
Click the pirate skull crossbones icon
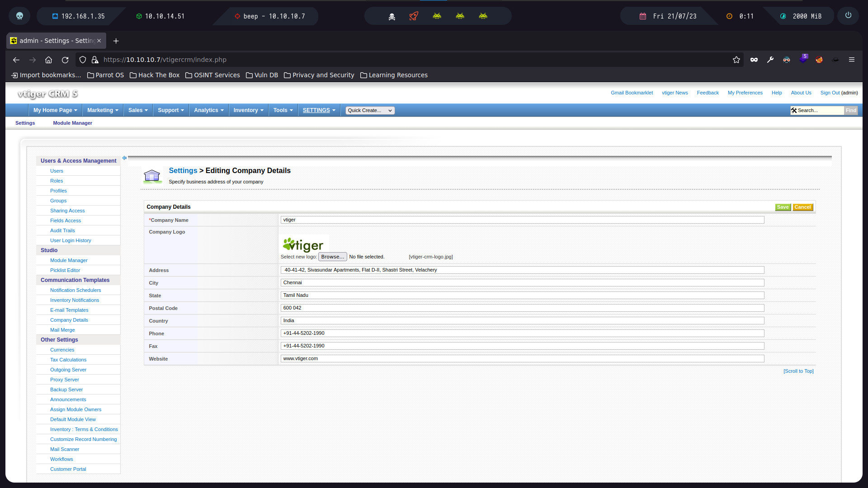click(392, 17)
